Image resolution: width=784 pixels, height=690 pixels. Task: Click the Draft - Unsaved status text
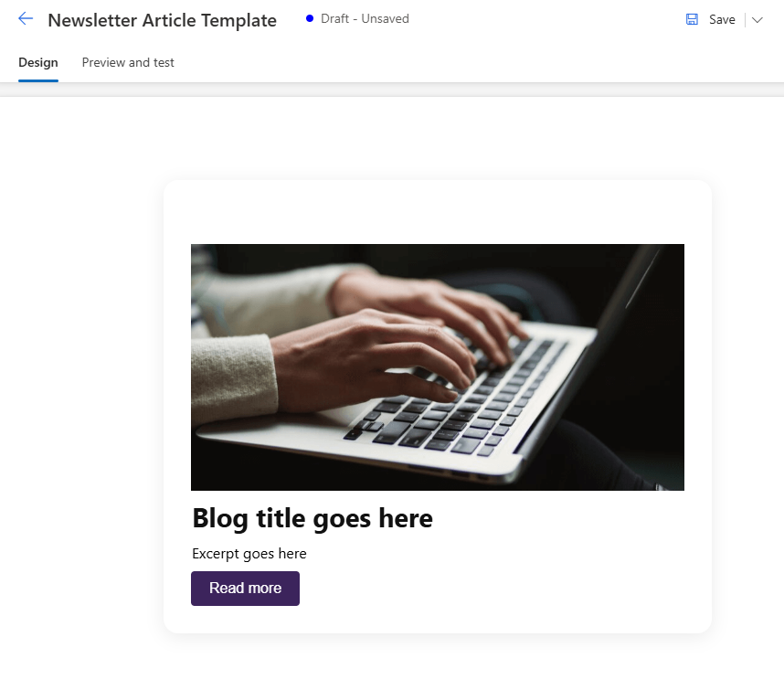[365, 18]
